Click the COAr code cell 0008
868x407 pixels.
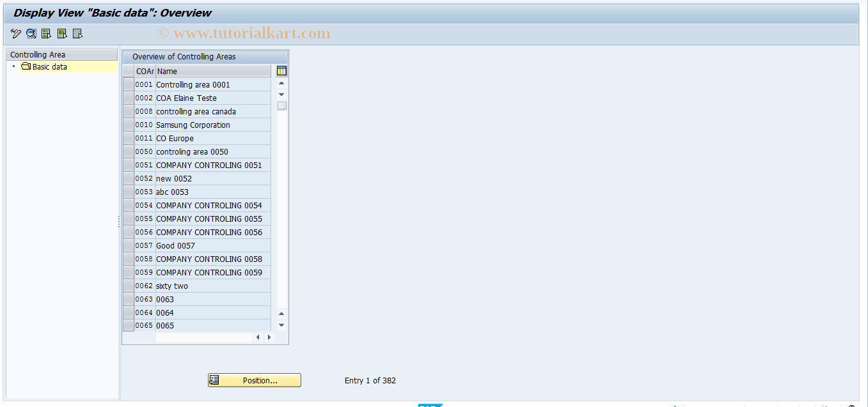pyautogui.click(x=145, y=111)
